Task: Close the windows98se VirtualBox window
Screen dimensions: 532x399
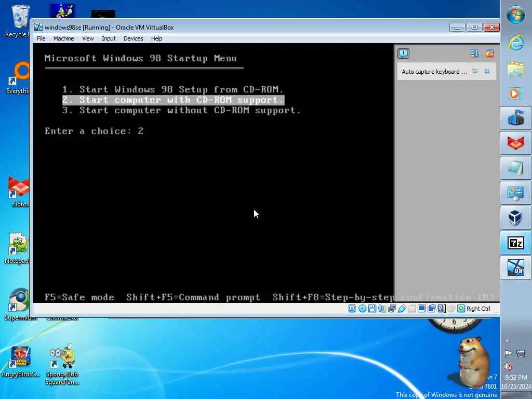Action: [x=491, y=27]
